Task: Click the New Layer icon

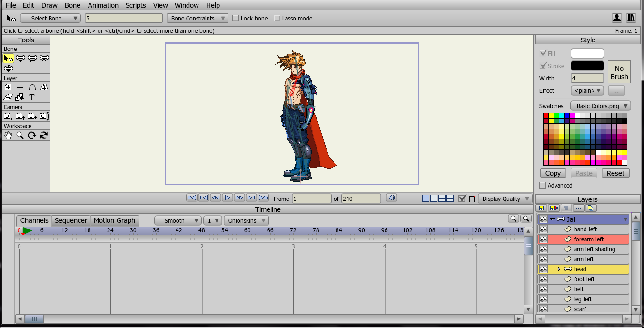Action: (x=542, y=208)
